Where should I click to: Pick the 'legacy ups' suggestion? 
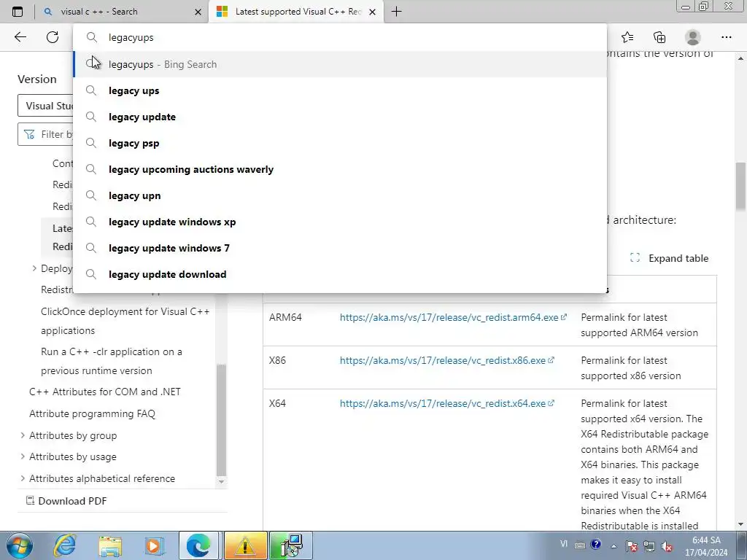[340, 90]
